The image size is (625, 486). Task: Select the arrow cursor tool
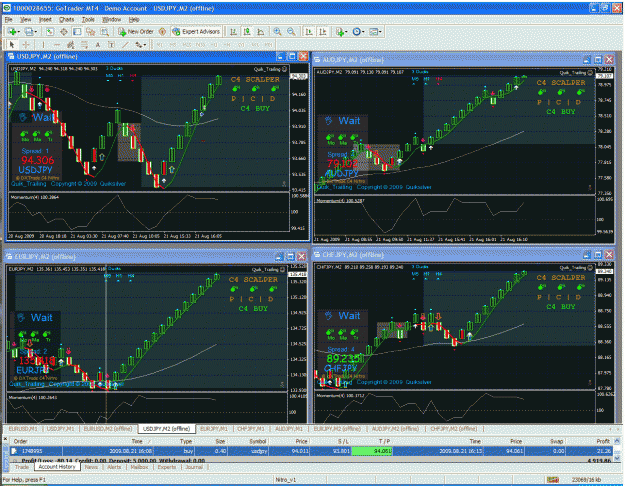pyautogui.click(x=12, y=45)
